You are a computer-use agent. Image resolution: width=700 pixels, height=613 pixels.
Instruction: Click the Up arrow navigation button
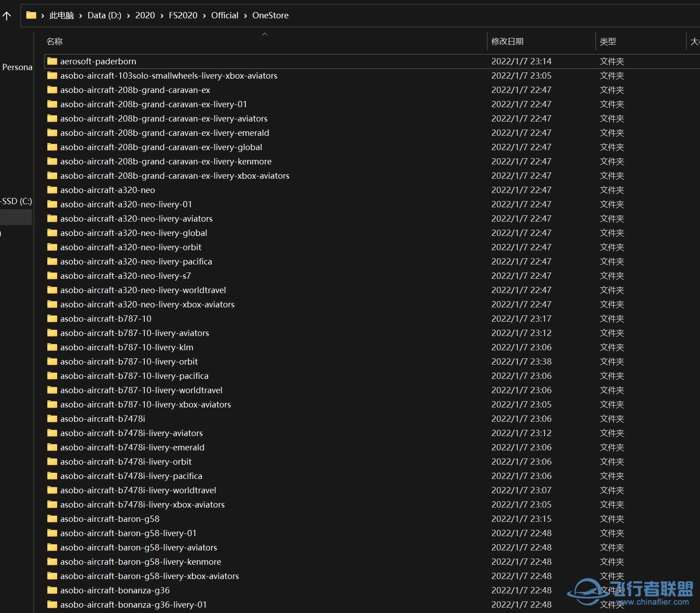(7, 16)
